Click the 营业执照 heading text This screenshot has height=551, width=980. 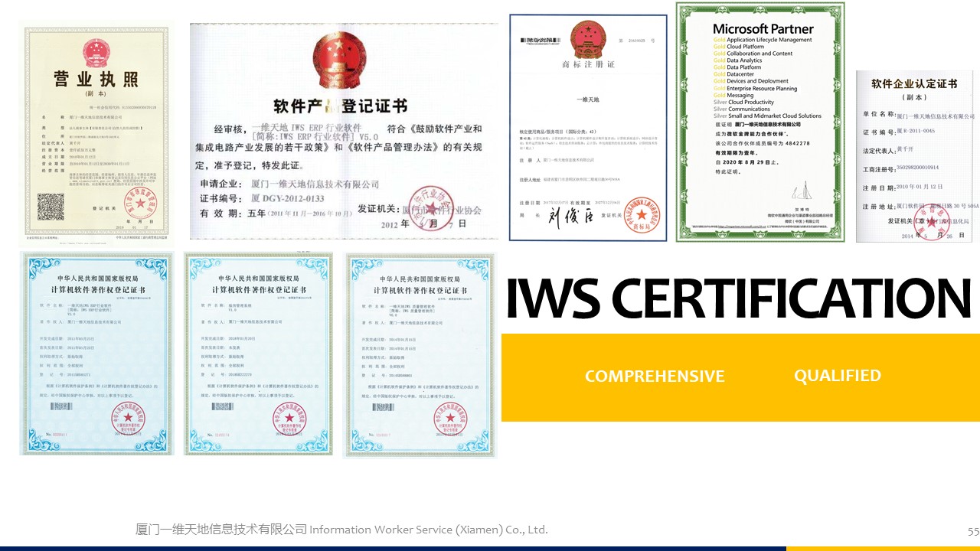(96, 79)
